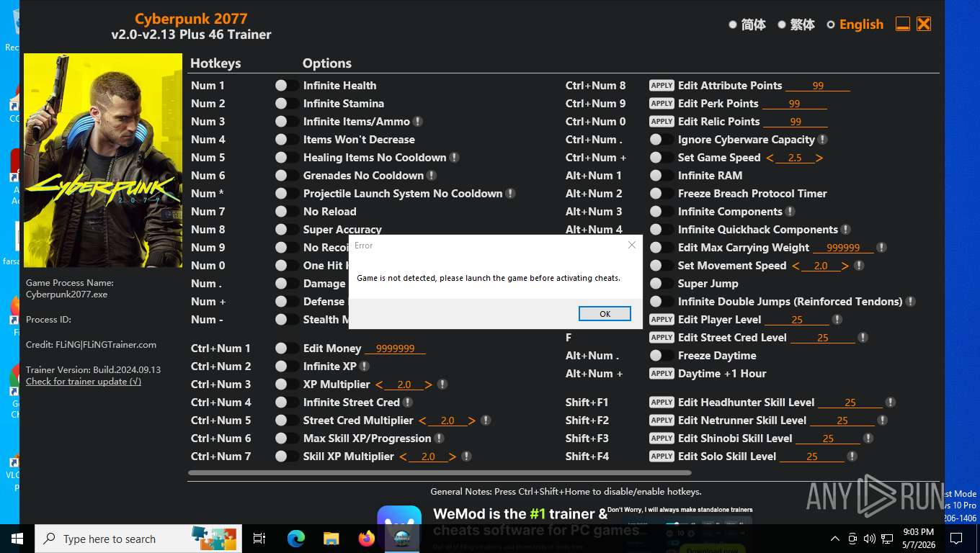Show info icon for Infinite Items/Ammo
Viewport: 980px width, 553px height.
point(418,121)
